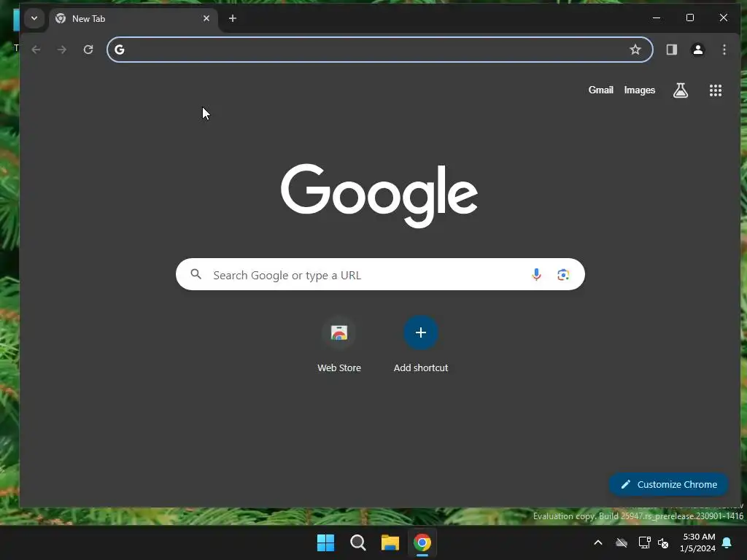The image size is (747, 560).
Task: Search by image with Google Lens
Action: click(x=563, y=274)
